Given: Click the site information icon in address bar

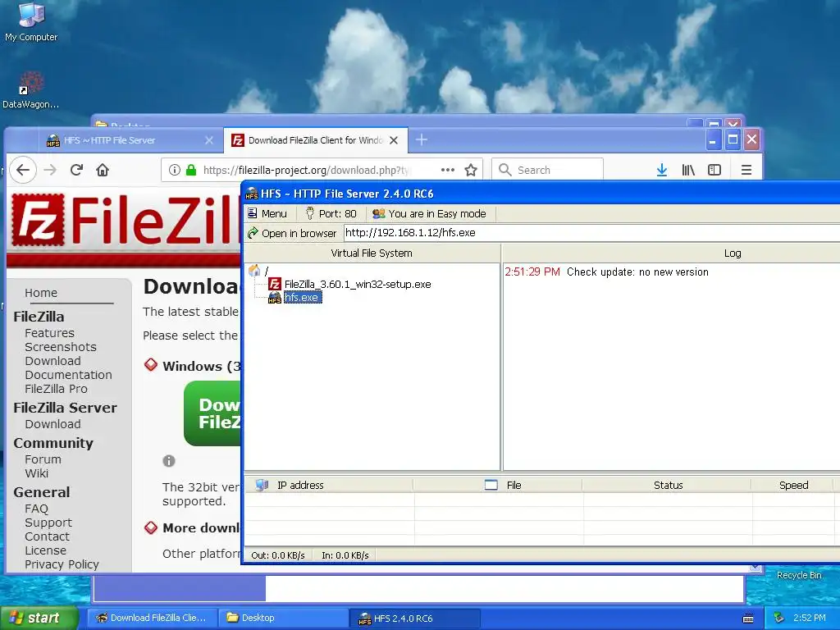Looking at the screenshot, I should click(175, 171).
